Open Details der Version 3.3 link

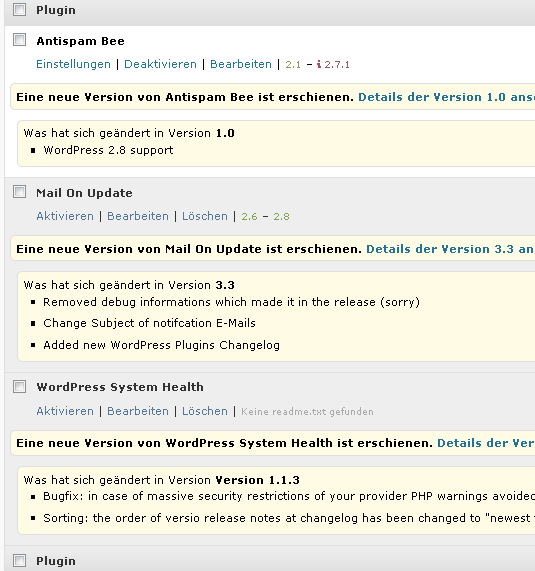coord(451,249)
